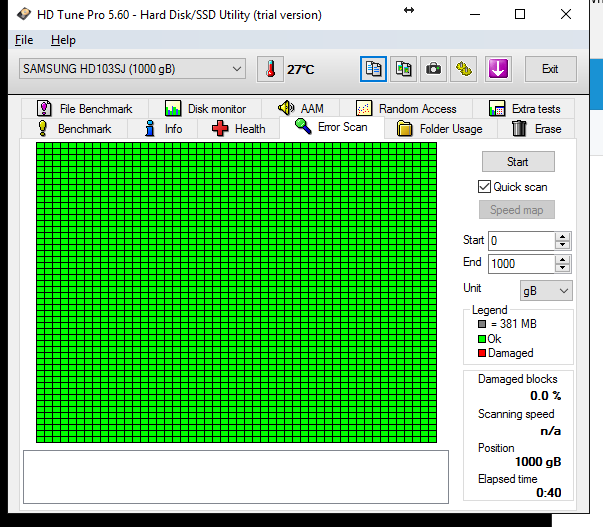Open the Extra tests tab
Viewport: 603px width, 527px height.
pyautogui.click(x=524, y=108)
